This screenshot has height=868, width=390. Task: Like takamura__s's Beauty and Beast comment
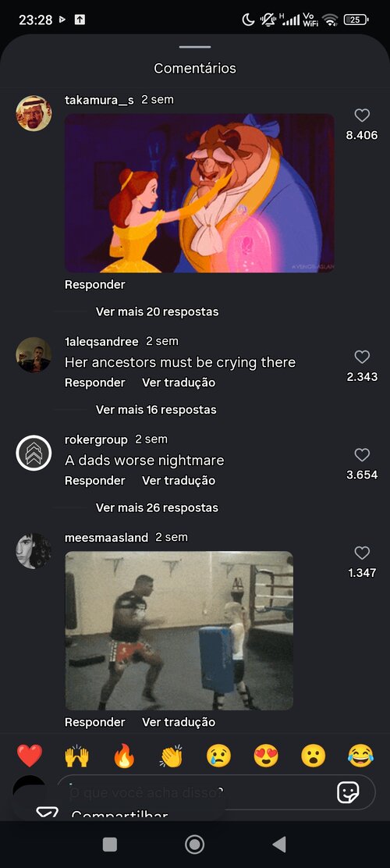(362, 116)
